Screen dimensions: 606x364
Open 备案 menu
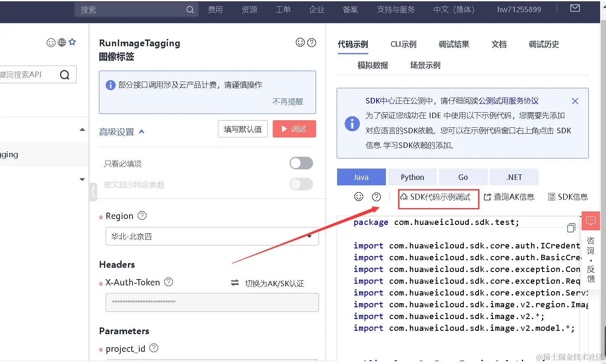tap(350, 10)
